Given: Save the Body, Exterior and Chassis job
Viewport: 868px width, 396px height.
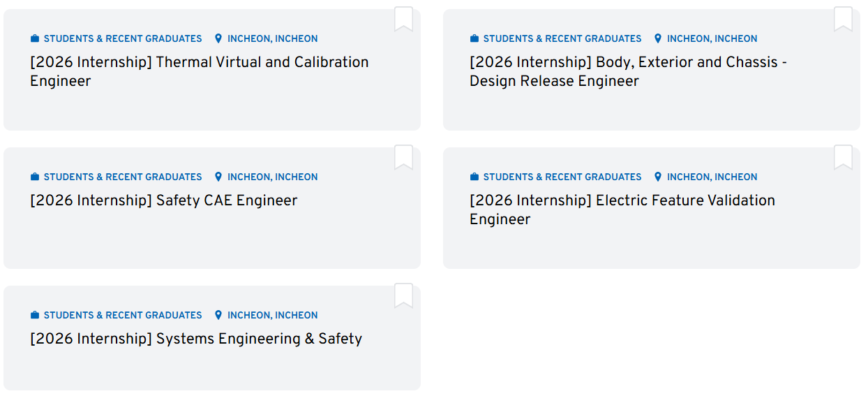Looking at the screenshot, I should 843,19.
